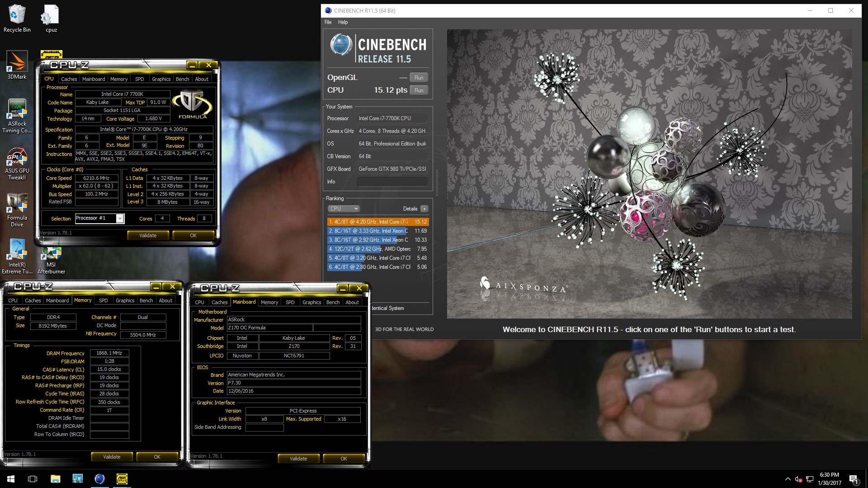Switch to Mainboard tab in top CPU-Z window
The height and width of the screenshot is (488, 868).
click(x=94, y=79)
